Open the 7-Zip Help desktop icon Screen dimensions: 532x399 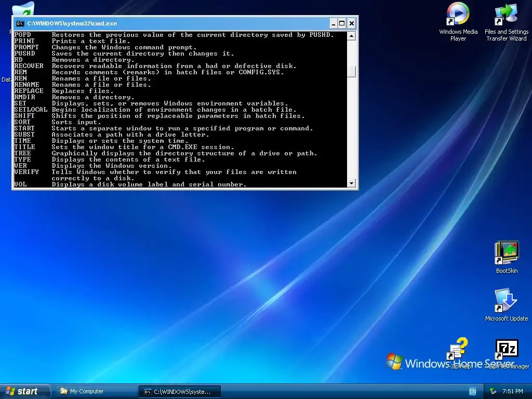(458, 353)
